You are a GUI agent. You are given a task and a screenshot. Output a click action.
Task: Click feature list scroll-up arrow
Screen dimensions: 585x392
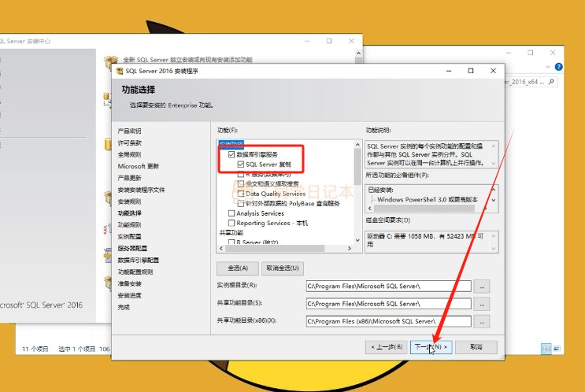coord(357,144)
